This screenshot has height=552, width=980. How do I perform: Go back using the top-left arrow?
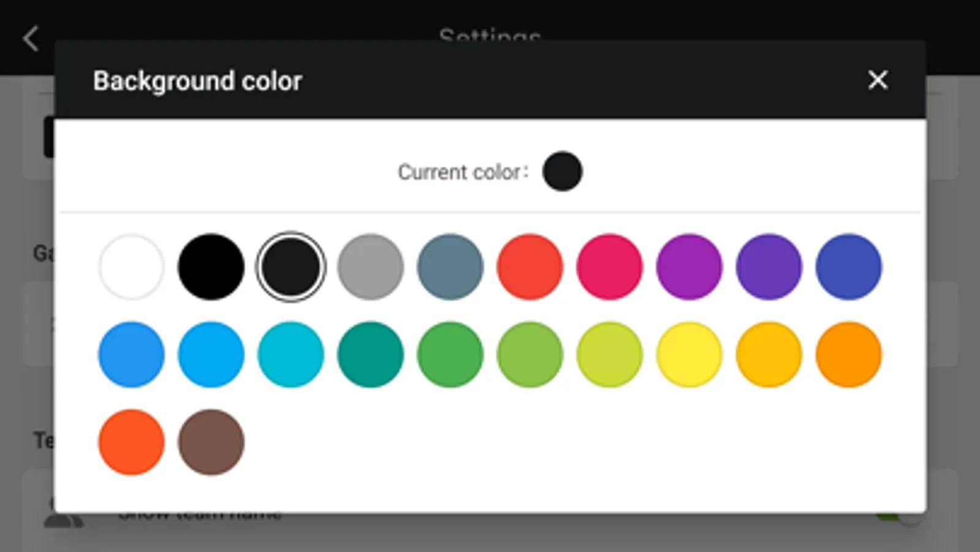click(x=31, y=39)
